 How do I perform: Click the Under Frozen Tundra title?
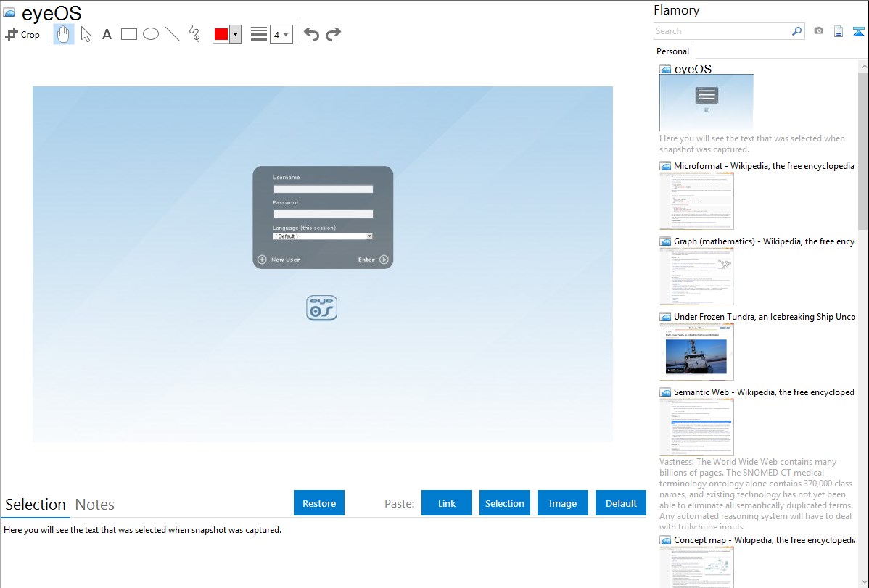pyautogui.click(x=765, y=316)
